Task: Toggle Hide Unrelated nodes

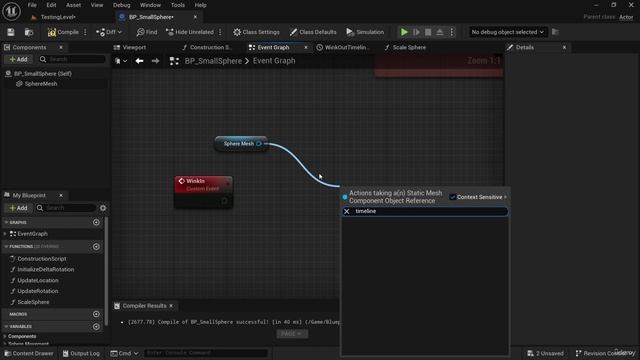Action: pos(190,32)
